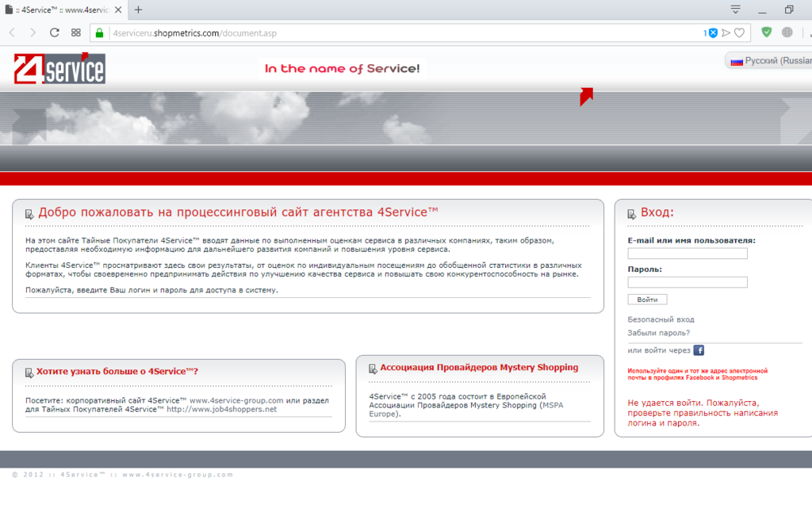Click heading 'Ассоциация Провайдеров Mystery Shopping'
Image resolution: width=812 pixels, height=531 pixels.
pyautogui.click(x=479, y=368)
